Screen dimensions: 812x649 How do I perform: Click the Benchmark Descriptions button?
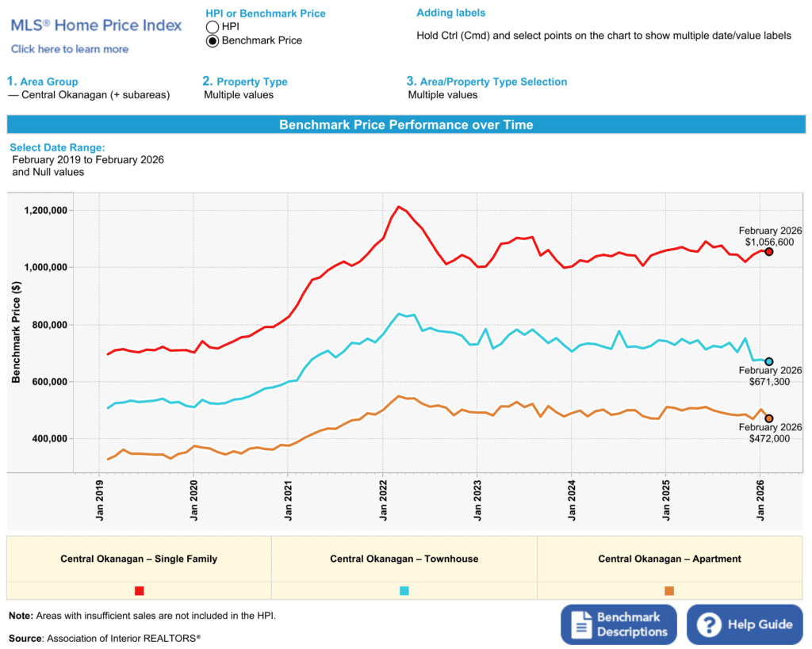click(619, 624)
